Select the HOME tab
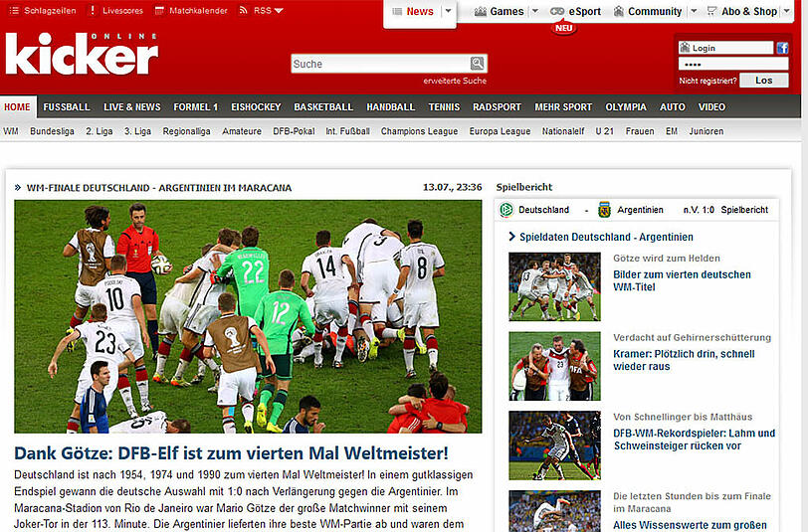 [x=18, y=107]
